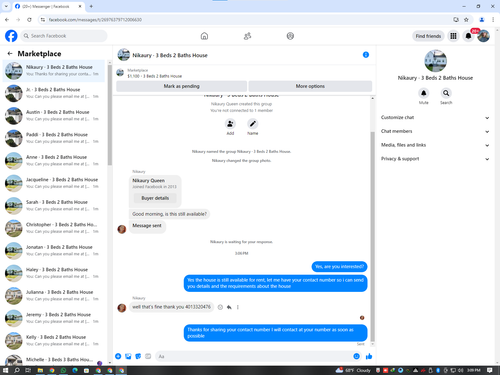
Task: Open a new browser tab
Action: point(91,6)
